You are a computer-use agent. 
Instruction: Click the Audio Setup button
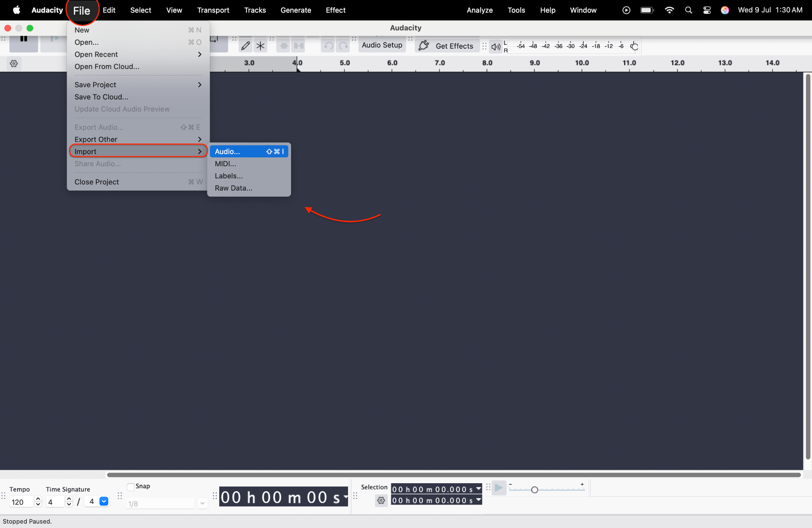(382, 45)
